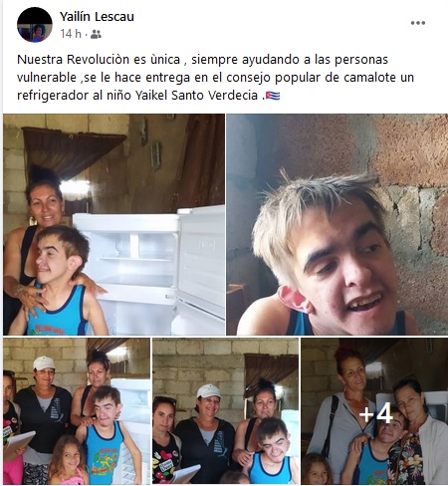Image resolution: width=448 pixels, height=486 pixels.
Task: Click the Cuban flag emoji in the post
Action: (x=273, y=96)
